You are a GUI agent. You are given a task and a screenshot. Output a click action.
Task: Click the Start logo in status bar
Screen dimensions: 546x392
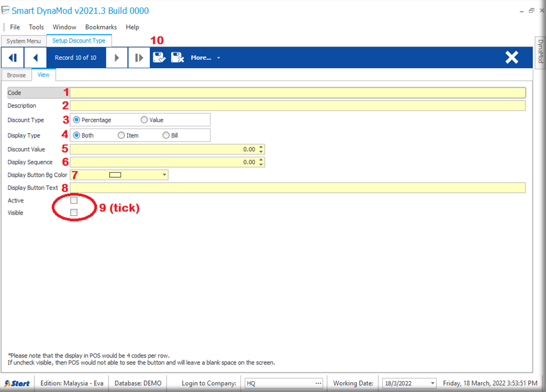(17, 383)
